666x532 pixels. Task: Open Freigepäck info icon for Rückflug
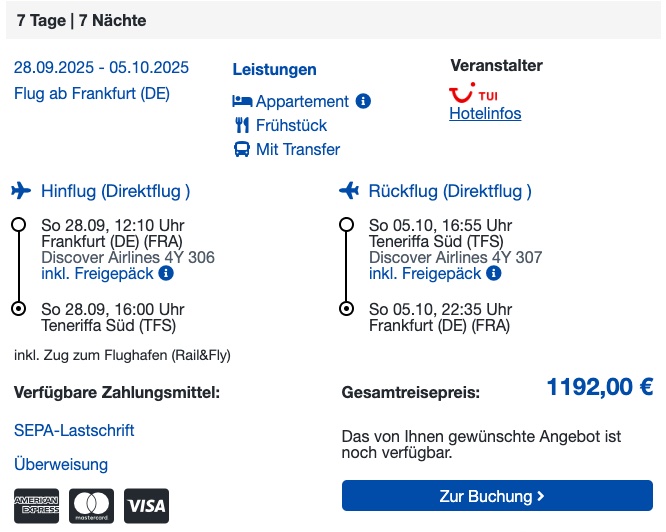click(x=494, y=273)
